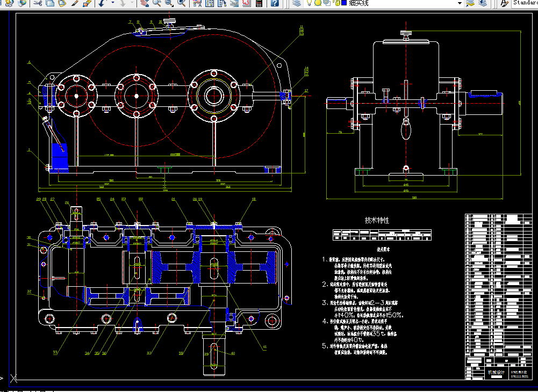Image resolution: width=538 pixels, height=392 pixels.
Task: Click the Undo arrow icon
Action: point(102,3)
